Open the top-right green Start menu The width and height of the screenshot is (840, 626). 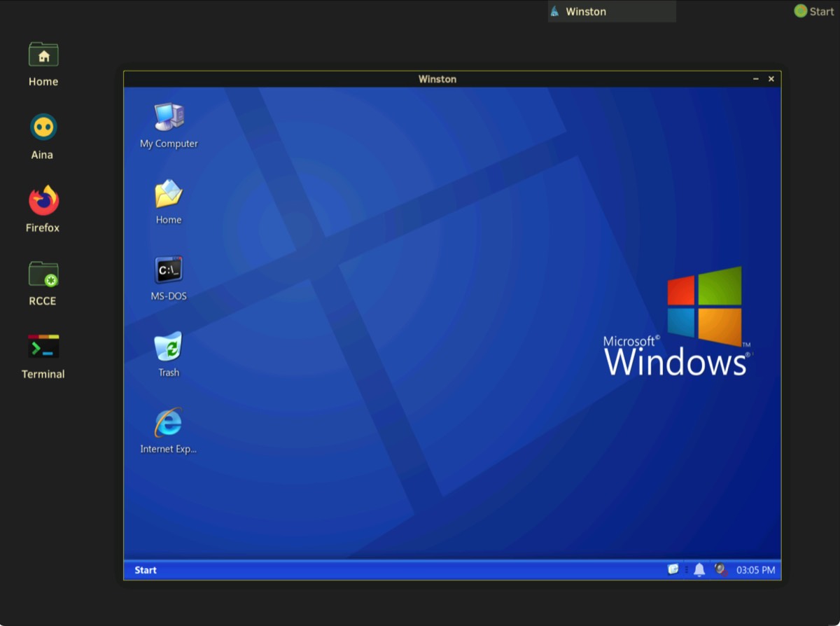[x=815, y=11]
